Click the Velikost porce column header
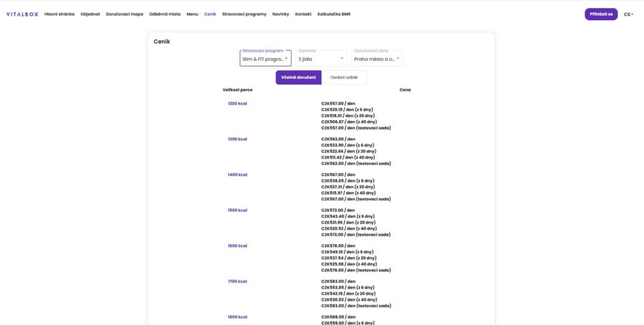The width and height of the screenshot is (644, 325). click(238, 89)
